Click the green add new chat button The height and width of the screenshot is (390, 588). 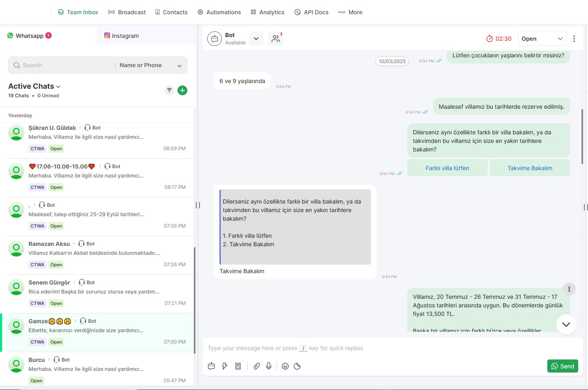coord(182,90)
